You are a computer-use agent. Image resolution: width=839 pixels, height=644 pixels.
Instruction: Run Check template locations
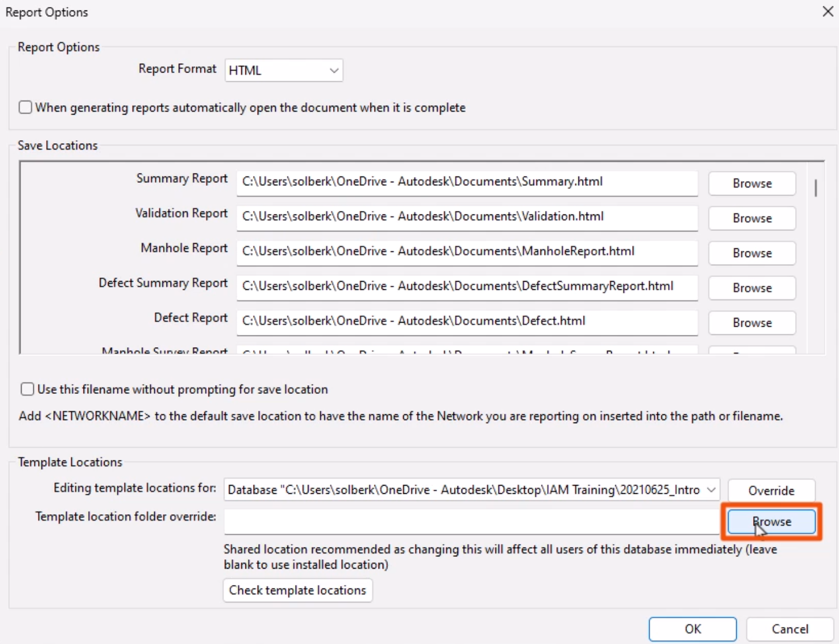[297, 590]
